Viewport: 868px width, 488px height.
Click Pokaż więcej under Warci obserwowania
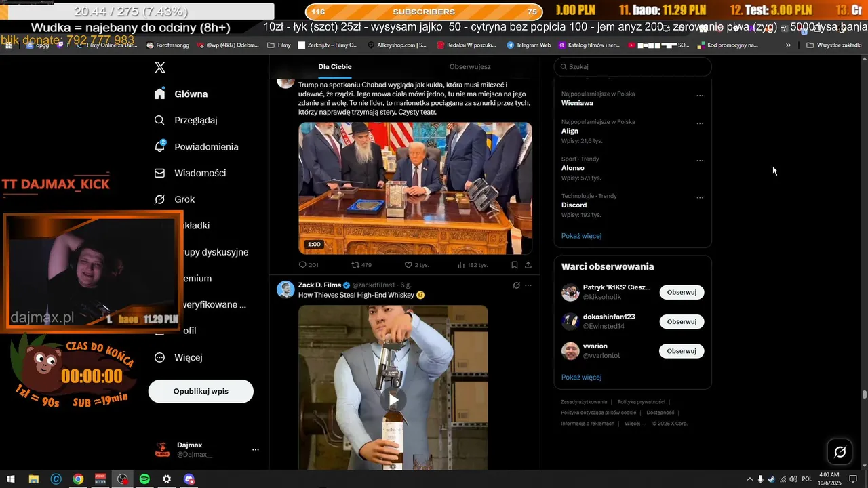pos(581,377)
